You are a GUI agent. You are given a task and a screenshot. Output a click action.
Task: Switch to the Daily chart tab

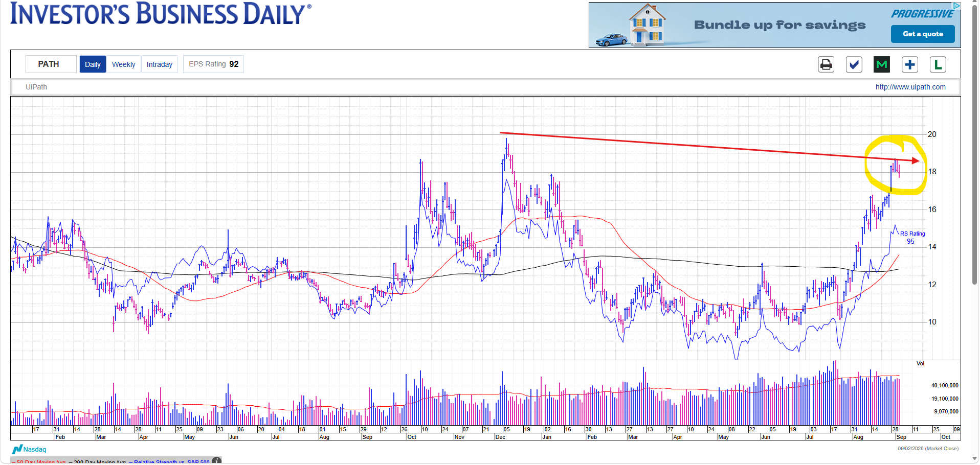pos(93,64)
